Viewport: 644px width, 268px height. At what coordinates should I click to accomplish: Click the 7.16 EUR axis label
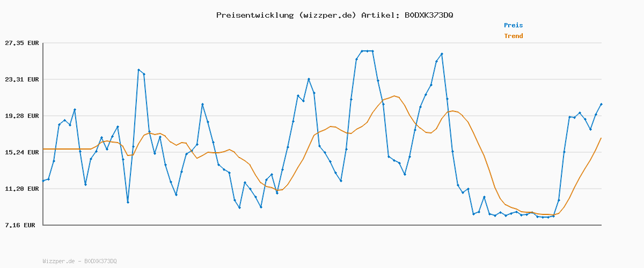click(x=20, y=225)
